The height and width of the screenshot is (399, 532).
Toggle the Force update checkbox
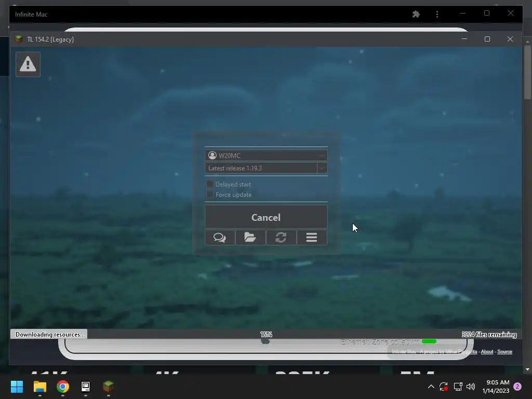pos(210,194)
